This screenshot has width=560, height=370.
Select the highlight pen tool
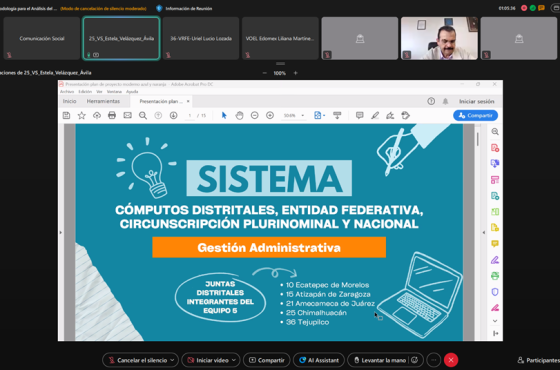tap(375, 115)
